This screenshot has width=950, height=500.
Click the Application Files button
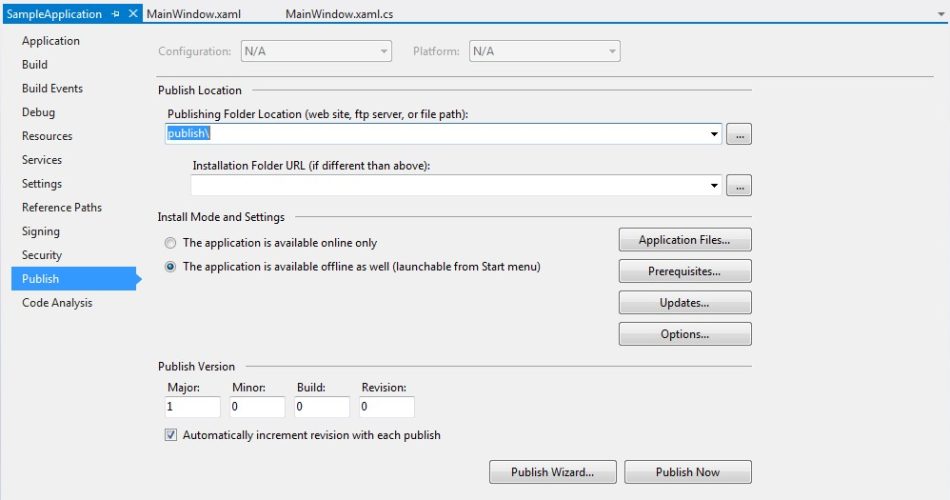(x=684, y=240)
